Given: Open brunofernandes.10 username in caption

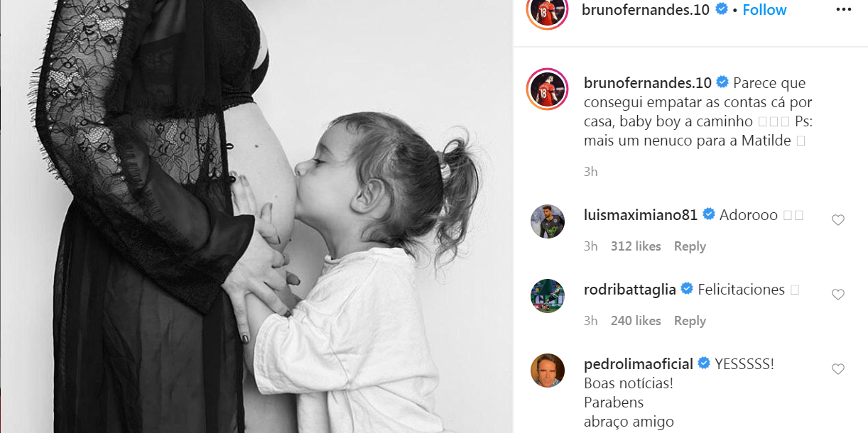Looking at the screenshot, I should [x=647, y=83].
